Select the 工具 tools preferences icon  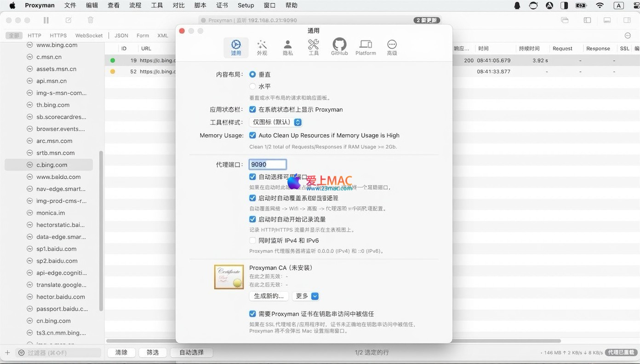click(314, 47)
